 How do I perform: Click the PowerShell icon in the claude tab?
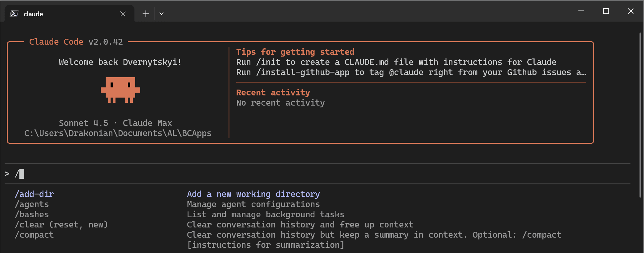tap(14, 14)
